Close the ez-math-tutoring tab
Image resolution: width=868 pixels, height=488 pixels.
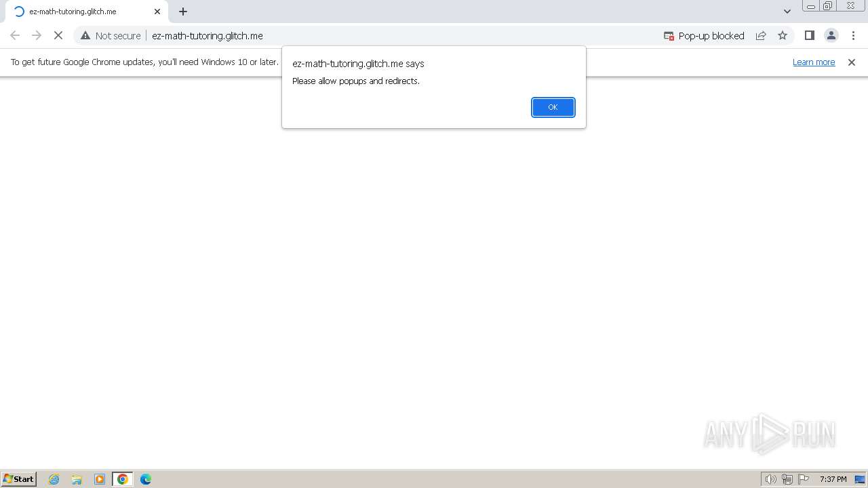click(x=157, y=12)
